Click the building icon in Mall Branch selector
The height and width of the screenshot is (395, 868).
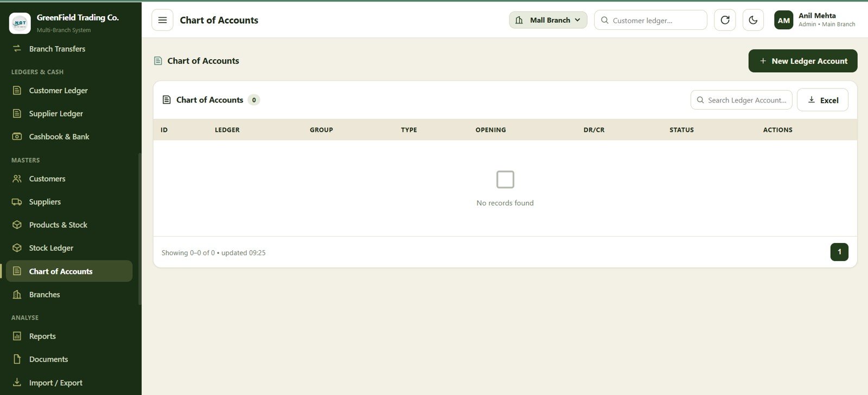[519, 20]
